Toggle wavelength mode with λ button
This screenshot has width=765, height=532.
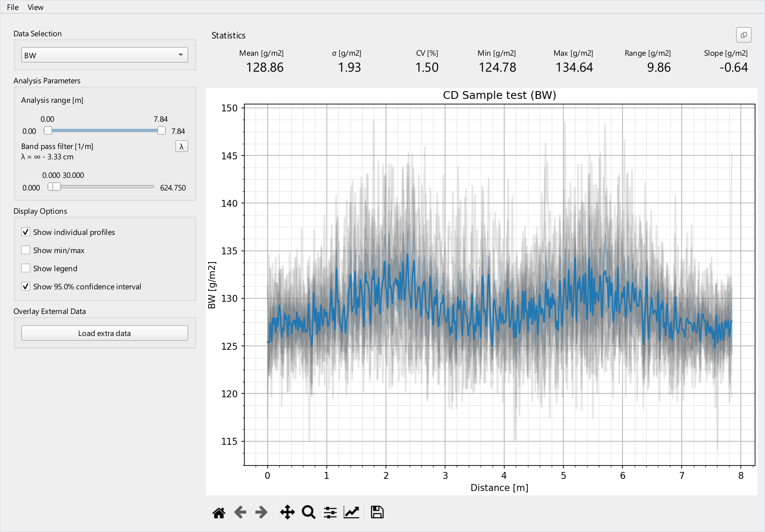pyautogui.click(x=181, y=146)
